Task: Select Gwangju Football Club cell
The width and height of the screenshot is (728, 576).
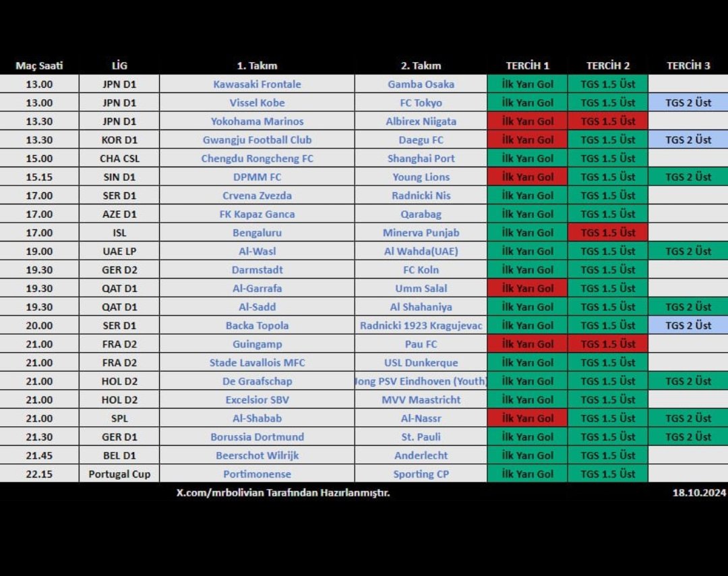Action: 257,140
